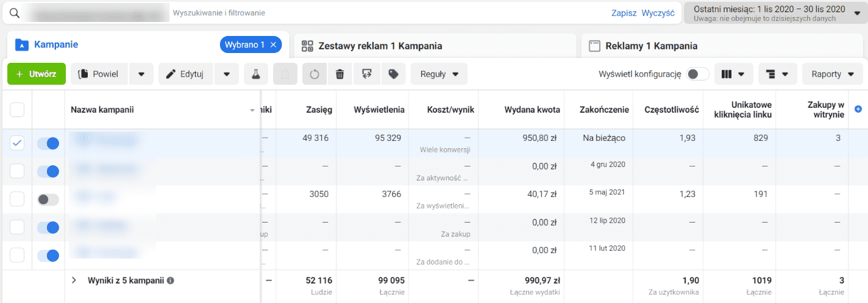Open the Ostatni miesiąc date range picker
This screenshot has width=868, height=303.
point(775,13)
